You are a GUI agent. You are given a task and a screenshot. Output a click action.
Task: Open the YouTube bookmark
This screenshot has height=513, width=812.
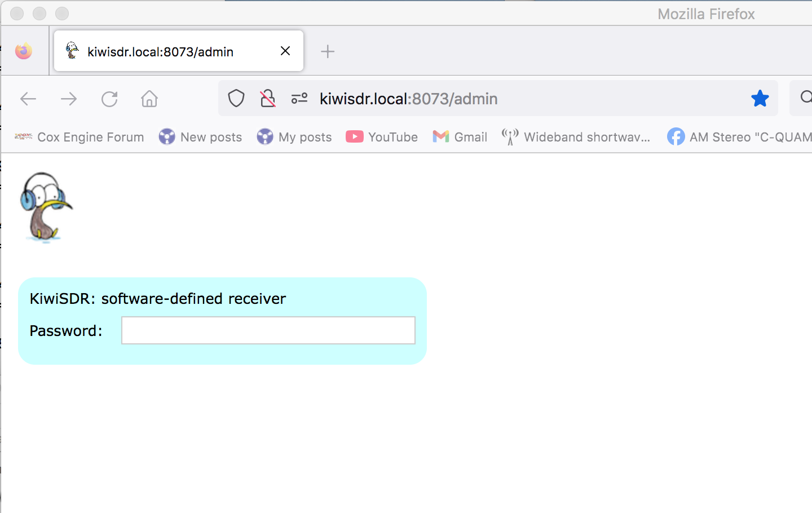[382, 137]
